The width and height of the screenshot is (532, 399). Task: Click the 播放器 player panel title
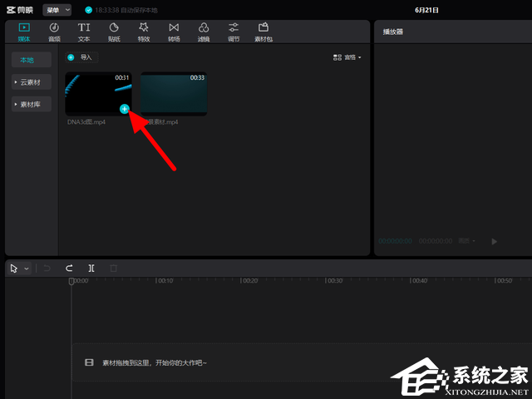pyautogui.click(x=393, y=32)
